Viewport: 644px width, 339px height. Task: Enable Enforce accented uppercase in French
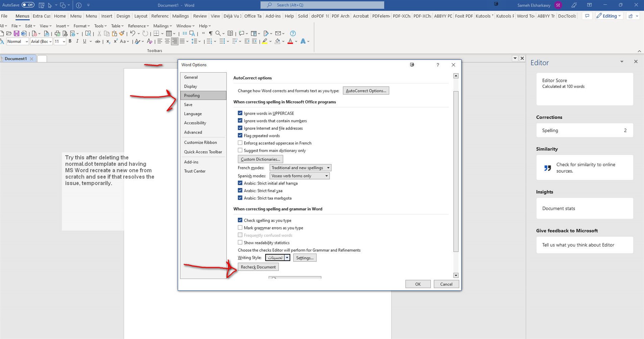(x=240, y=143)
